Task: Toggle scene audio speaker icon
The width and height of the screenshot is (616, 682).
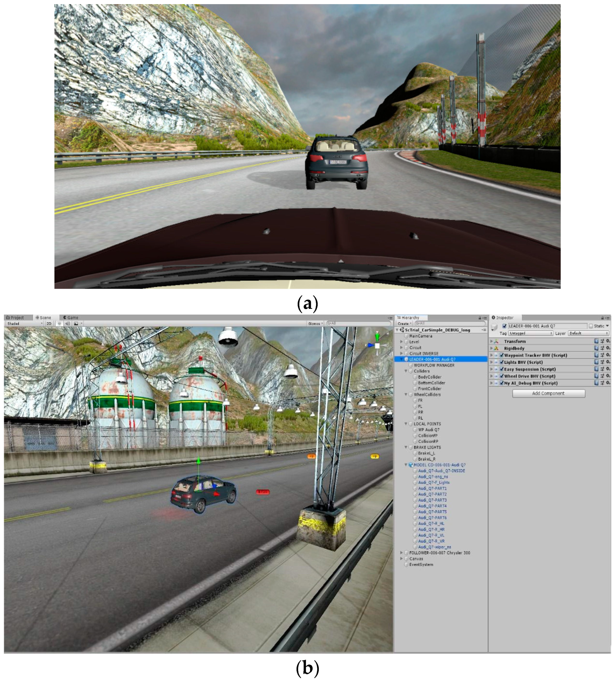Action: coord(68,323)
